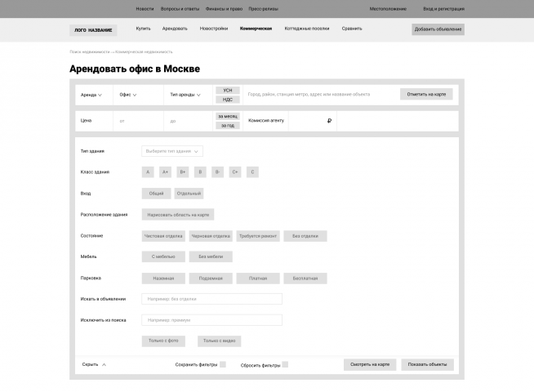Select Бесплатная parking option
Screen dimensions: 534x392
[305, 278]
